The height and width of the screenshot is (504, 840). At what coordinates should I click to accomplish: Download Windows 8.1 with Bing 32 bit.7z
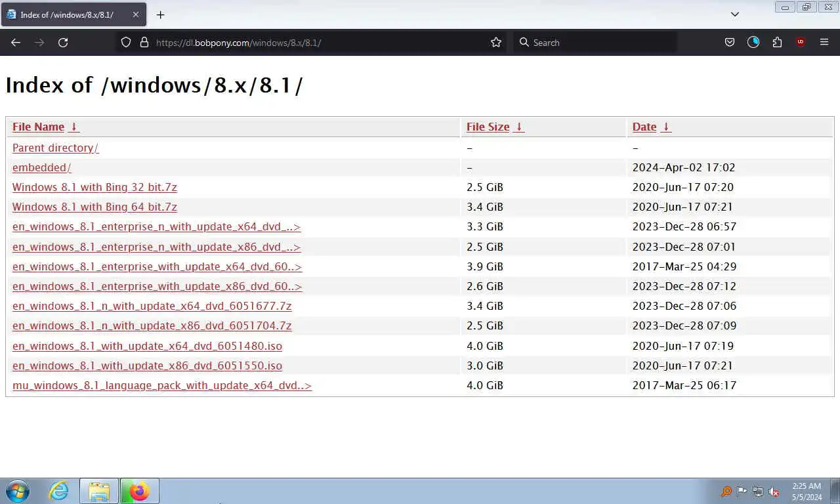coord(94,187)
